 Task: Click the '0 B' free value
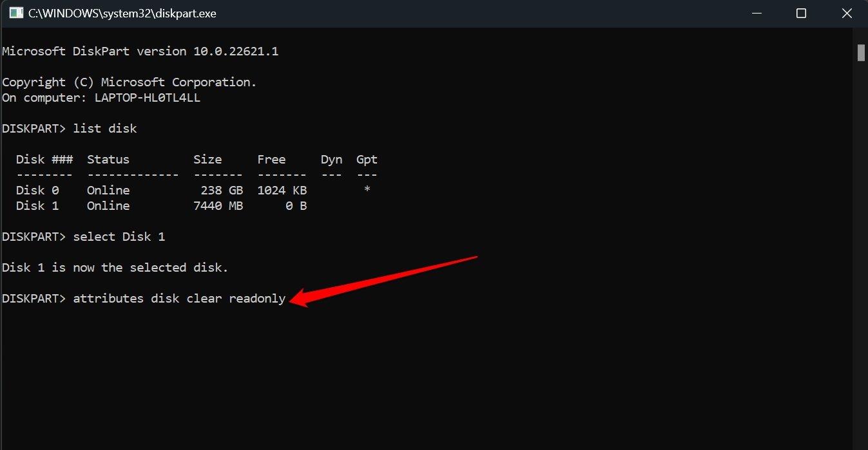point(296,205)
